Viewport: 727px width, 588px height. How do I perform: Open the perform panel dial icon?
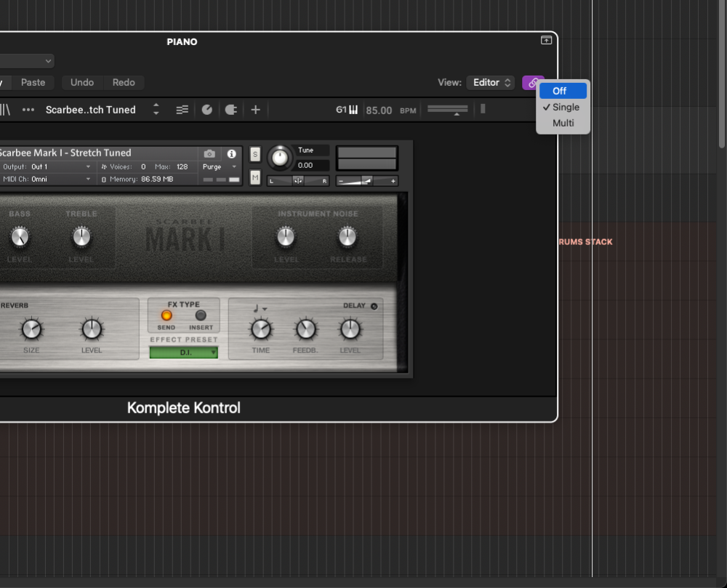(207, 110)
